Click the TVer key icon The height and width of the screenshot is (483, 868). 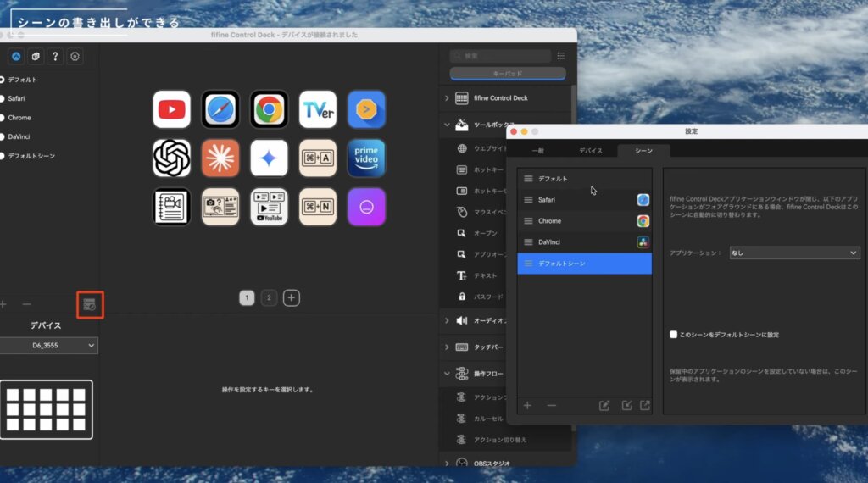(x=317, y=109)
